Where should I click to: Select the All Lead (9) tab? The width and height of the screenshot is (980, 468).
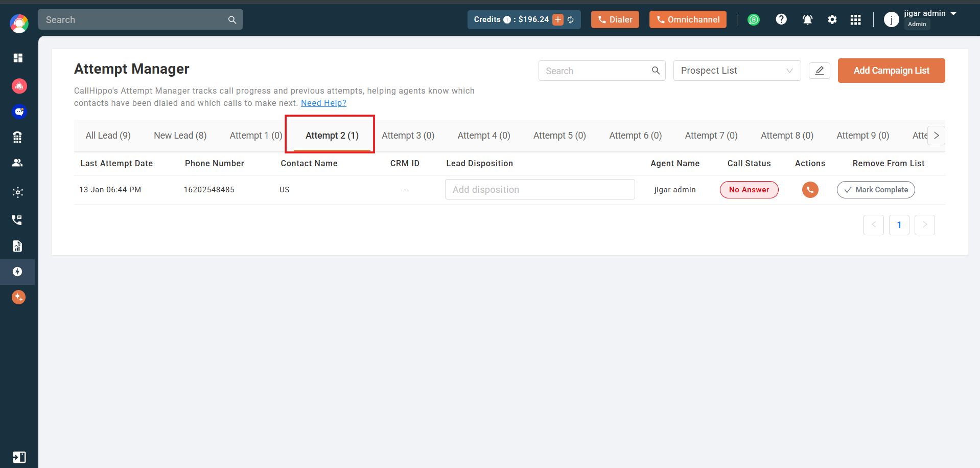(x=108, y=136)
